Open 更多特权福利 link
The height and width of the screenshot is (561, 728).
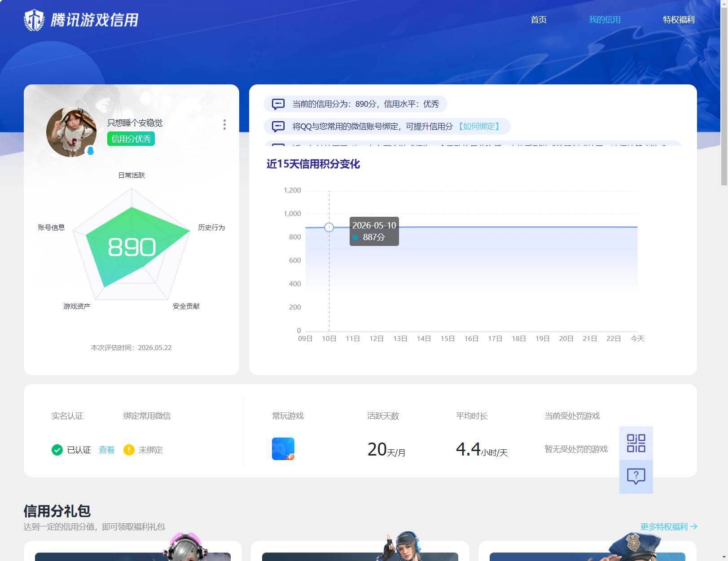669,526
